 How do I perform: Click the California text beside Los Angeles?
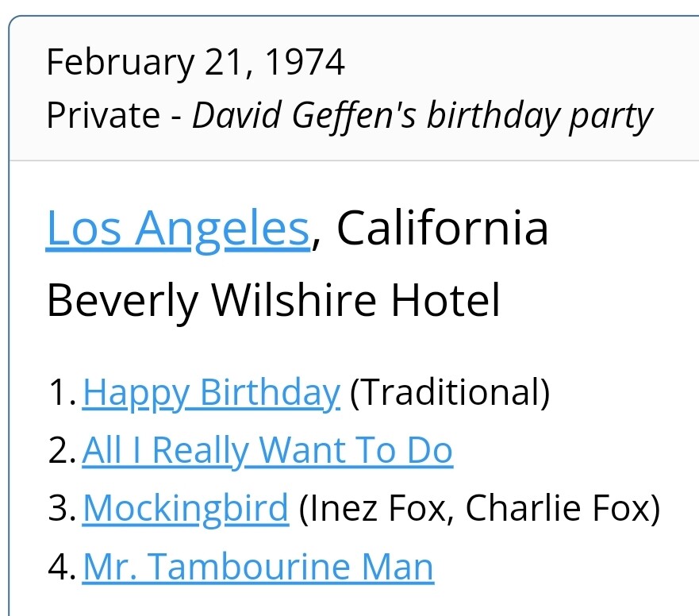pos(442,228)
